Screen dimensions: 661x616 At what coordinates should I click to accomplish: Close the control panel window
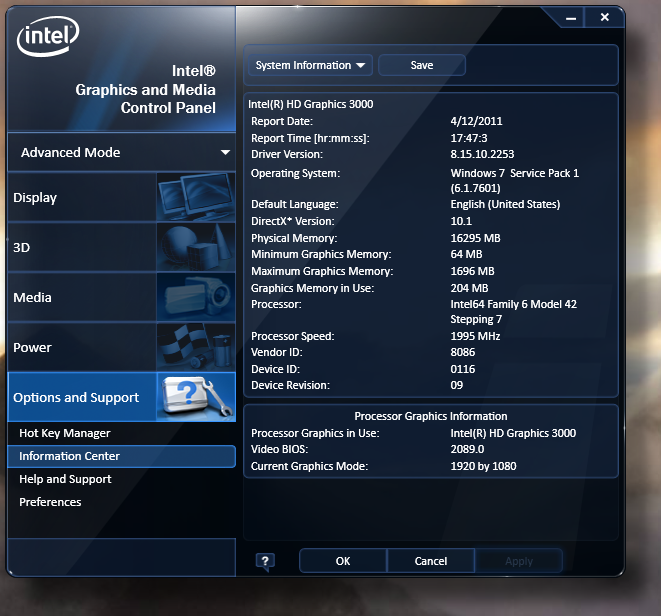tap(605, 17)
